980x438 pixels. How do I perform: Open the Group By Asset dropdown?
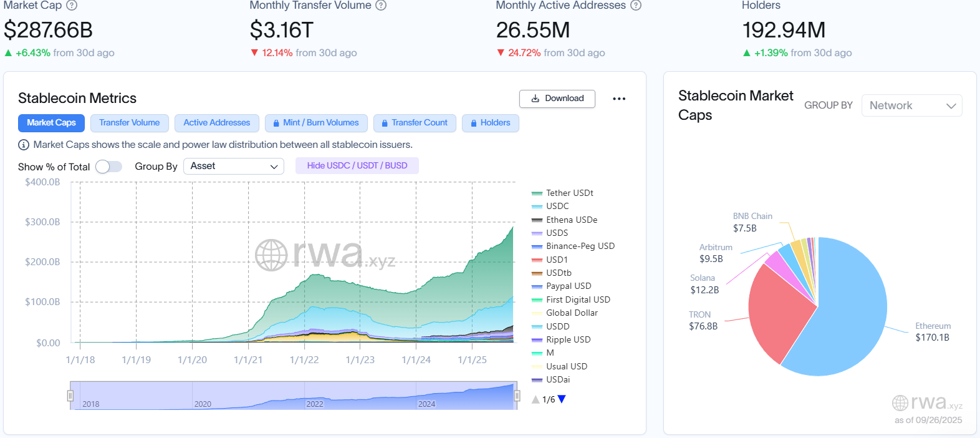[234, 167]
